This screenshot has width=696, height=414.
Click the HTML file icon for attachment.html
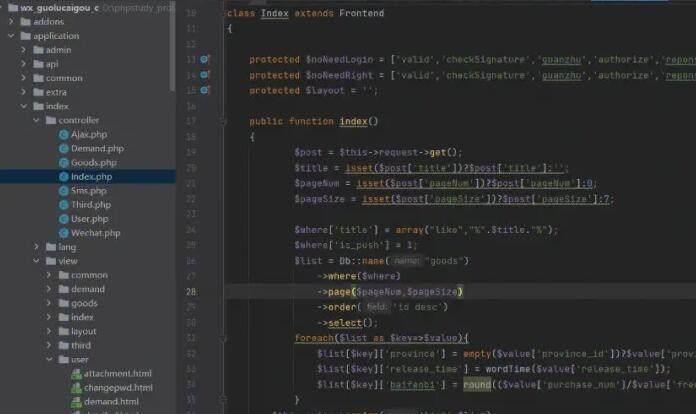click(75, 373)
